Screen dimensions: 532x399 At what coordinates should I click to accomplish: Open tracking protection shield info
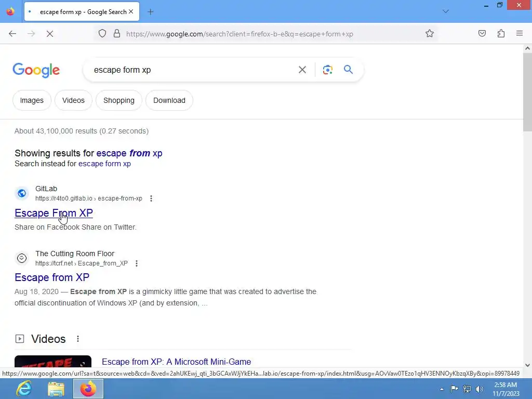click(x=102, y=33)
